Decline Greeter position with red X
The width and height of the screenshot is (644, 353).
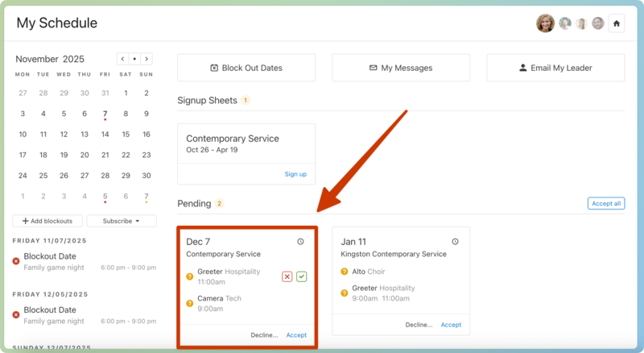(287, 276)
